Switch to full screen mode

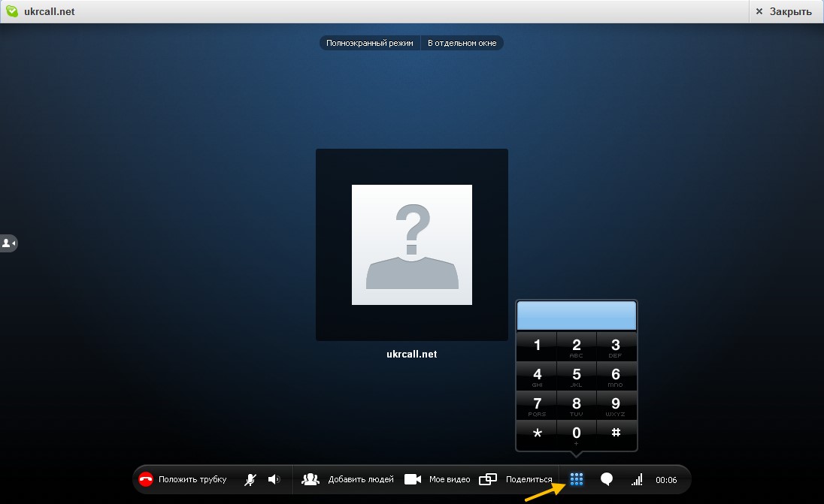pos(369,44)
